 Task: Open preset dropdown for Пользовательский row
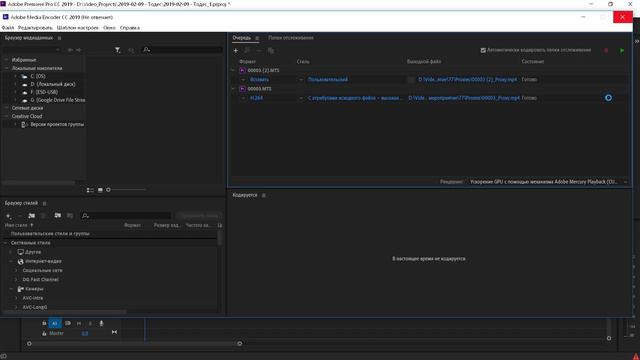point(301,80)
